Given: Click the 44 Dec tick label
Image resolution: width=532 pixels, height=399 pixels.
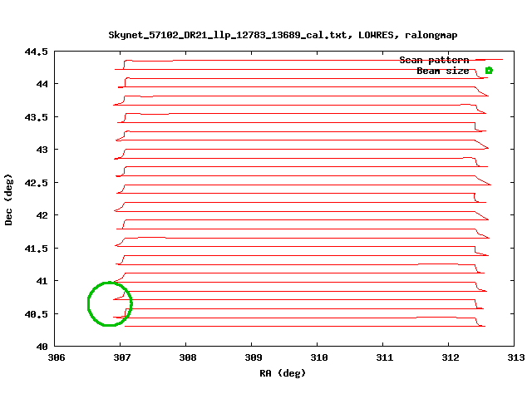Looking at the screenshot, I should click(42, 84).
